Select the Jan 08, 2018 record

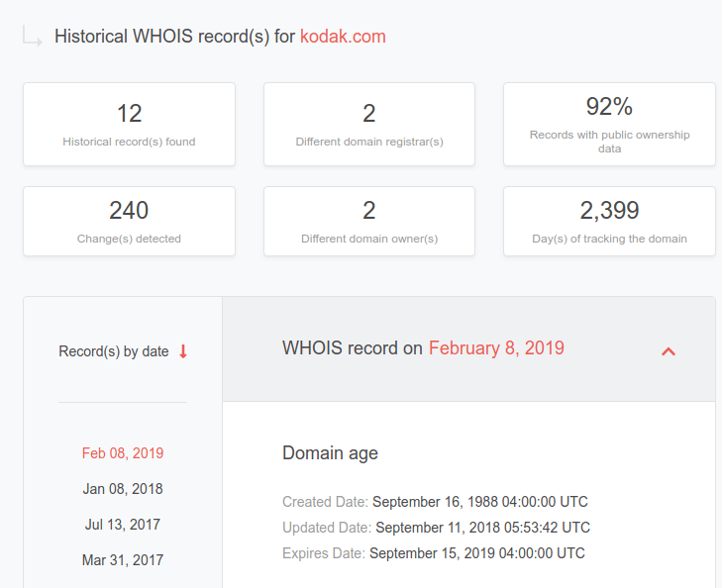tap(123, 489)
